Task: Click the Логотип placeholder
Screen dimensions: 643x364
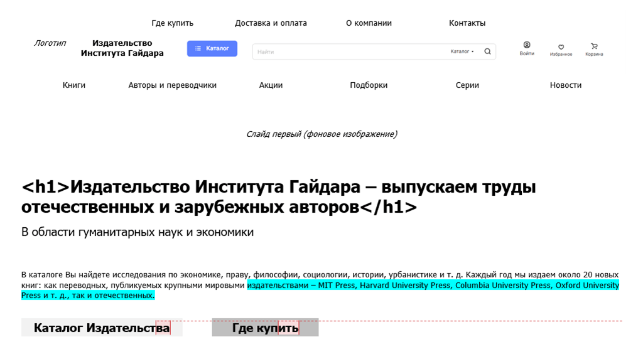Action: coord(50,43)
